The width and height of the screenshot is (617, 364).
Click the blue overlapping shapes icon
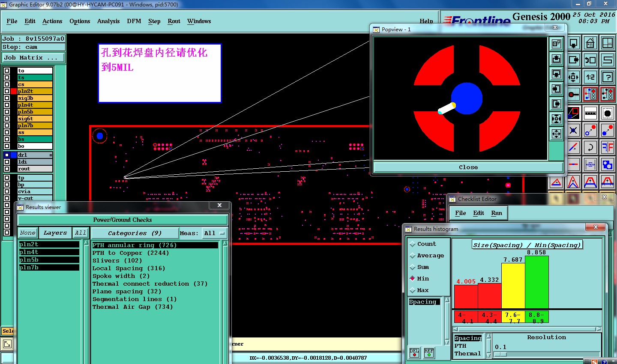(x=608, y=164)
